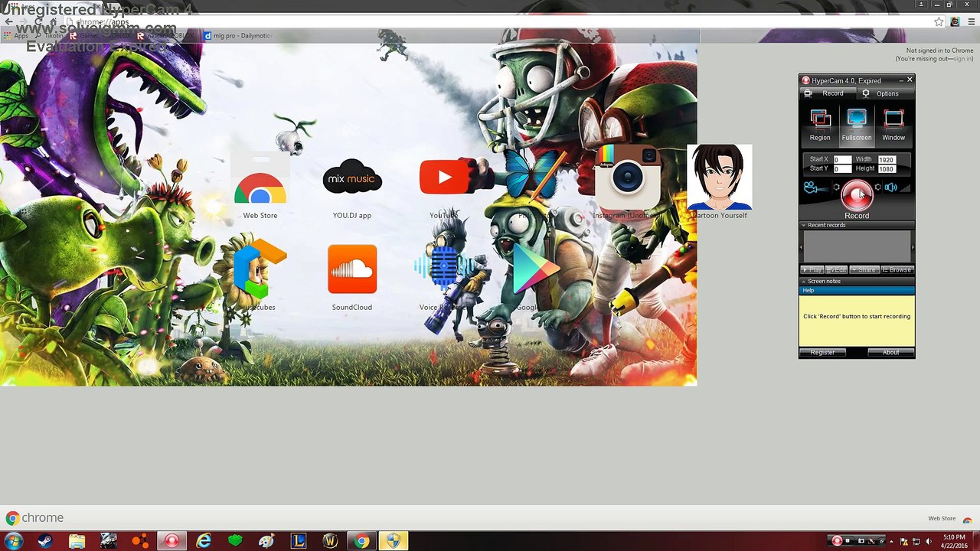Viewport: 980px width, 551px height.
Task: Collapse the Recent records section
Action: (804, 226)
